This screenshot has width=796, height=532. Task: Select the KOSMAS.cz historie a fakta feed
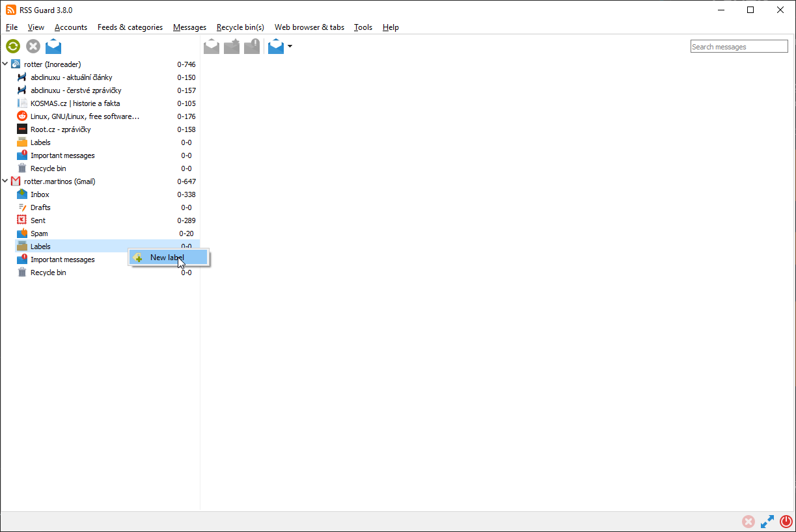pyautogui.click(x=75, y=103)
